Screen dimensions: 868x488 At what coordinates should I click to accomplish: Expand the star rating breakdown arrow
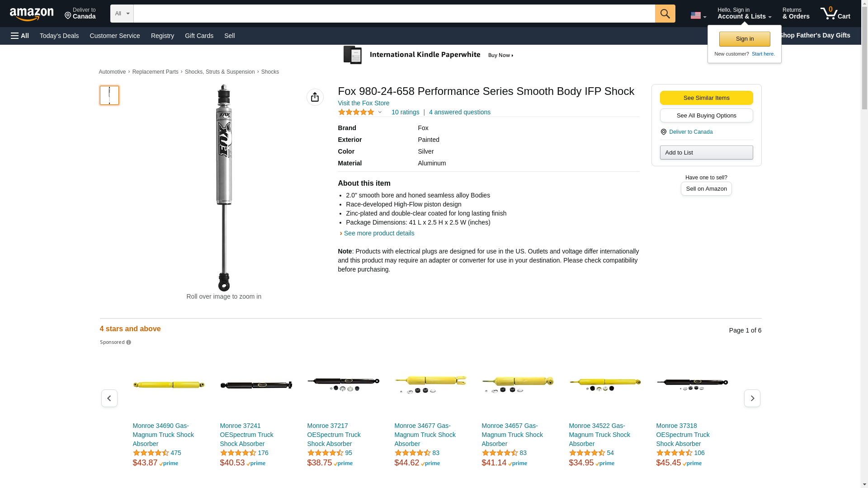pos(380,112)
